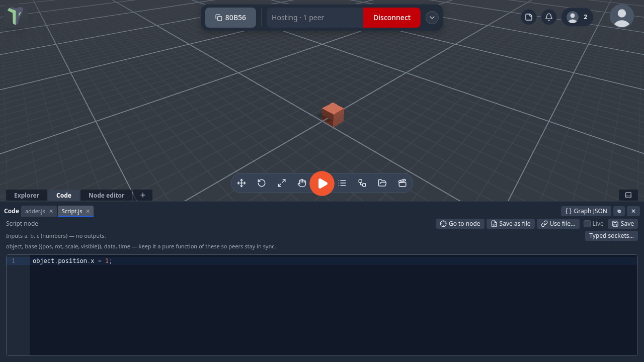Disconnect from the hosted session
Screen dimensions: 644x362
(391, 18)
